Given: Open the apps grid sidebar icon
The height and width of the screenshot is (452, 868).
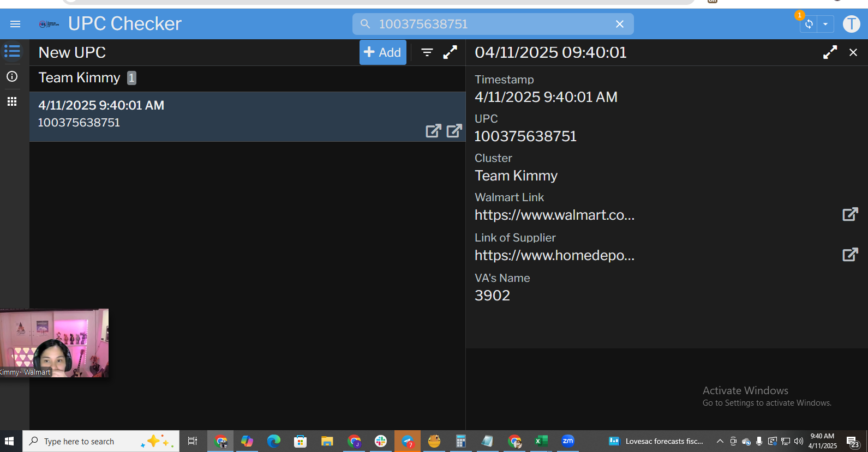Looking at the screenshot, I should (12, 101).
